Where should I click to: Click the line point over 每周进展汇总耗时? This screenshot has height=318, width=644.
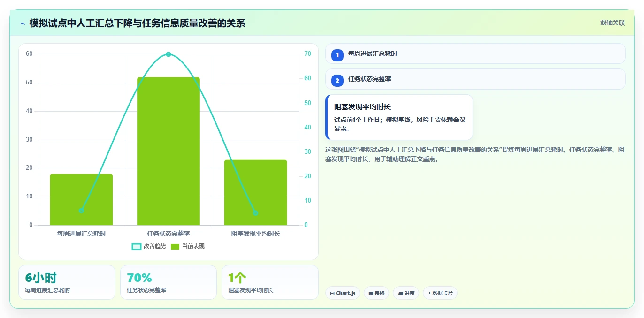pos(81,211)
